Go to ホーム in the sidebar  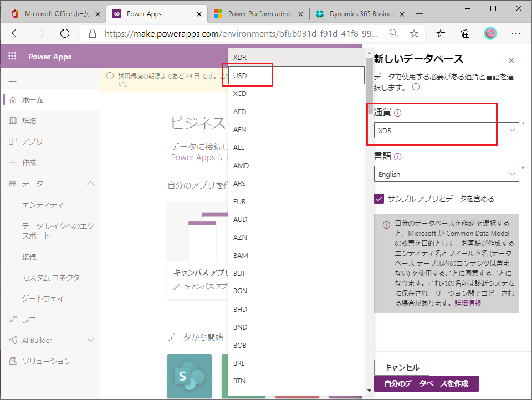50,100
